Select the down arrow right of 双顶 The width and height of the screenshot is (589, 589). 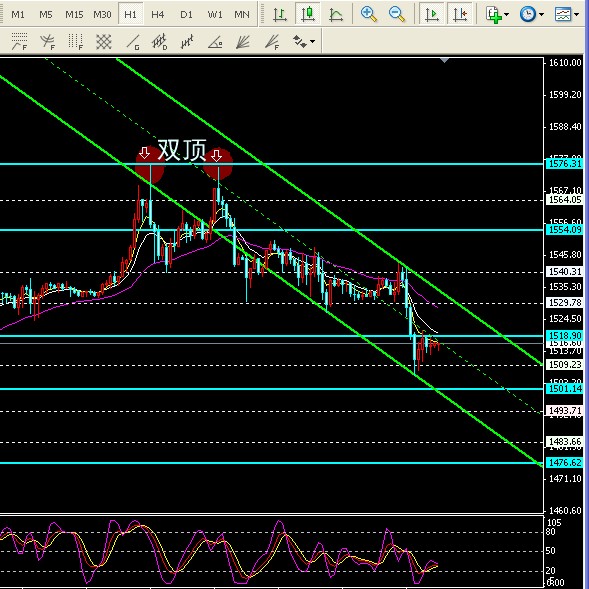point(216,155)
